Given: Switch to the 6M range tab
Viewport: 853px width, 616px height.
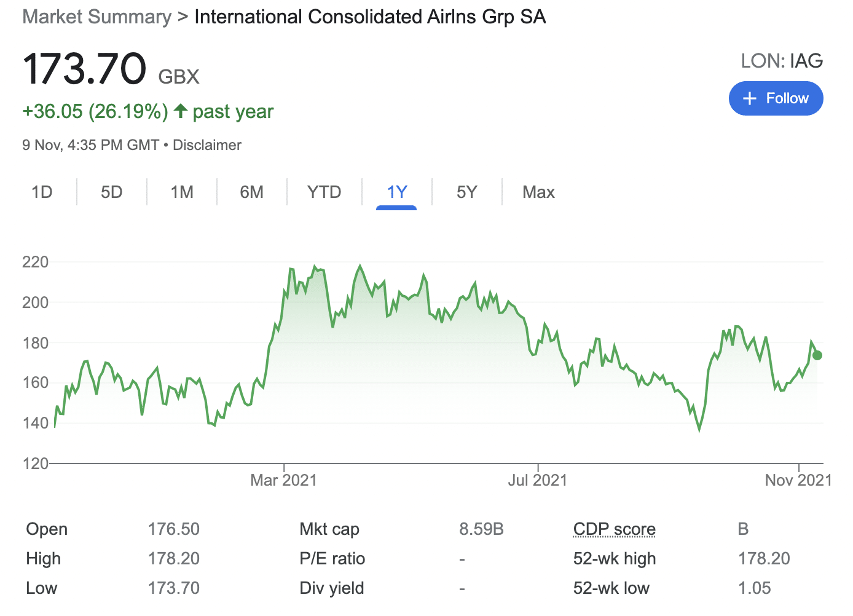Looking at the screenshot, I should pyautogui.click(x=252, y=192).
